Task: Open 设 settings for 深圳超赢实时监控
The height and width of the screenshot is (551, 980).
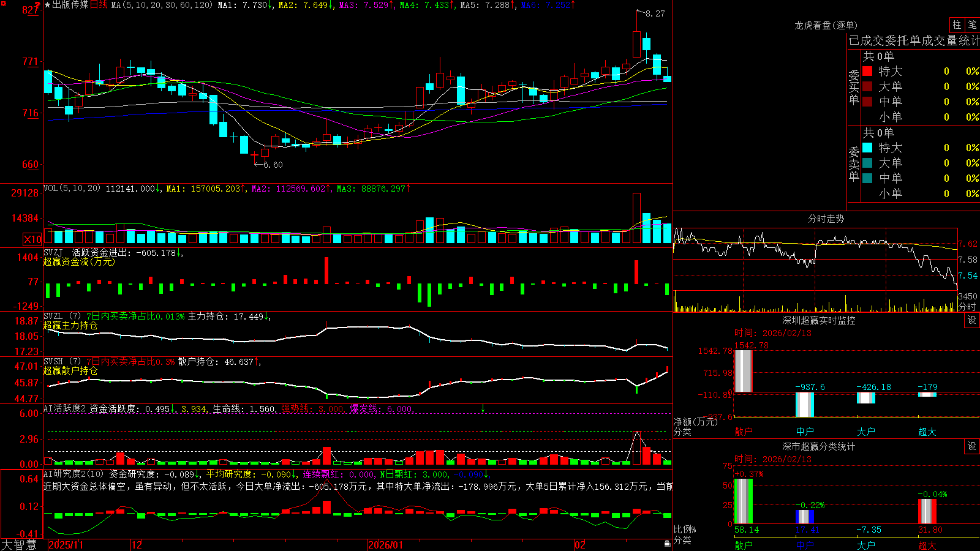Action: (972, 320)
